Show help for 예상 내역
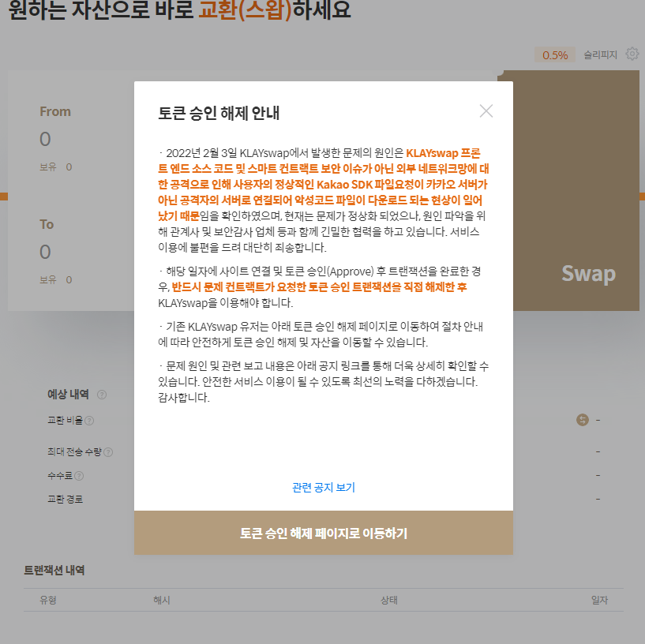 coord(102,395)
